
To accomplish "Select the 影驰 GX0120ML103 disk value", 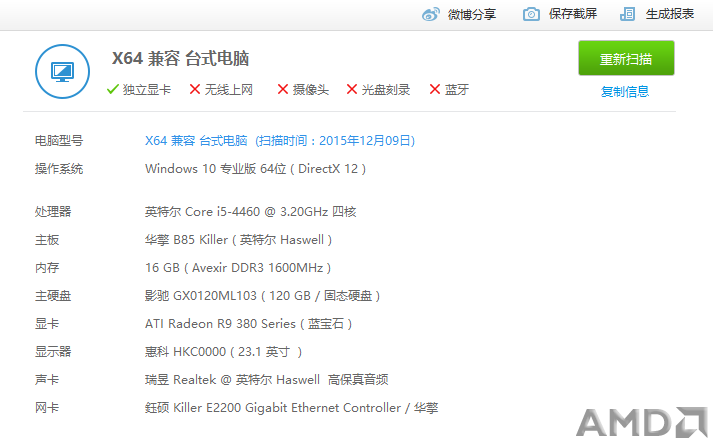I will (262, 296).
